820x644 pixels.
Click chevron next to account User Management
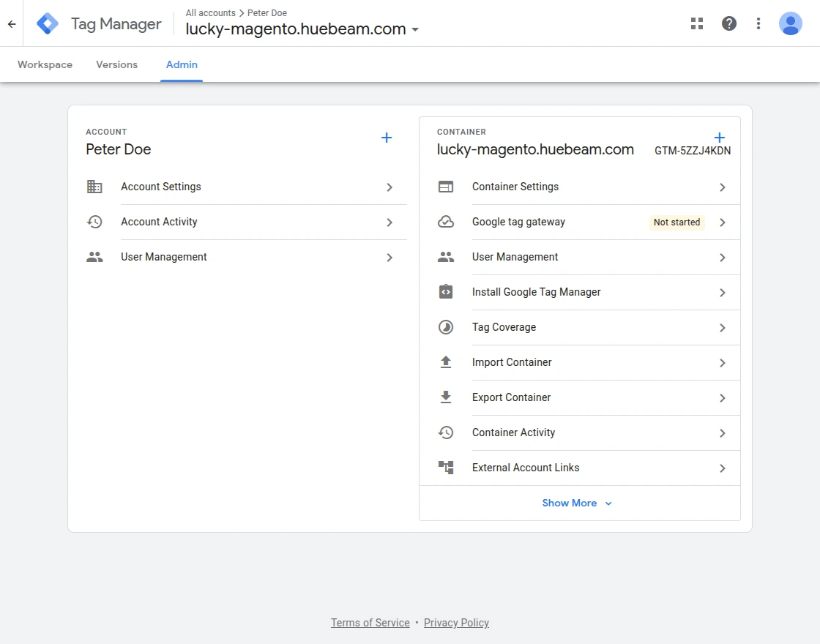[x=389, y=257]
